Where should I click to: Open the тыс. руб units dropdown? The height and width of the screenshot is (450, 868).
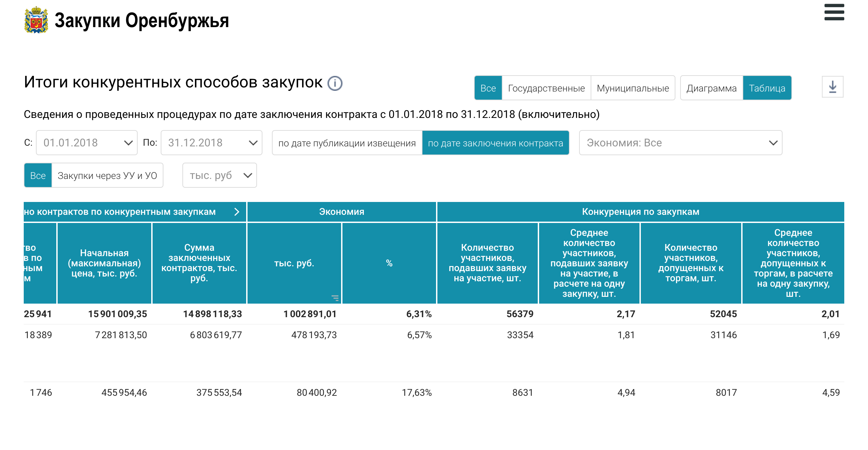pos(220,175)
